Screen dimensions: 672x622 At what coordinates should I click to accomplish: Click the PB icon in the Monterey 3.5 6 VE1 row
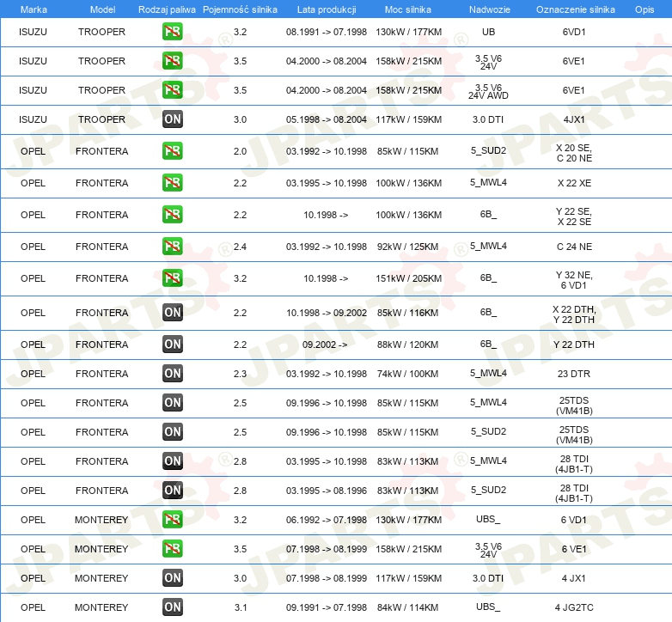(173, 548)
